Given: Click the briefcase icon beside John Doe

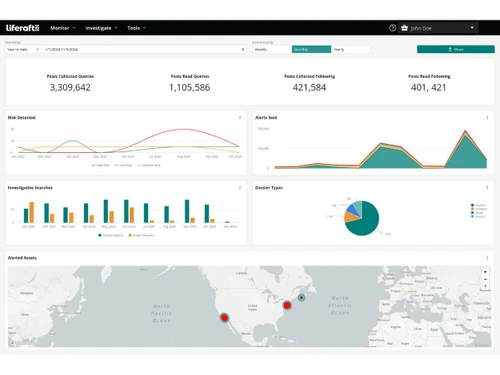Looking at the screenshot, I should coord(404,28).
